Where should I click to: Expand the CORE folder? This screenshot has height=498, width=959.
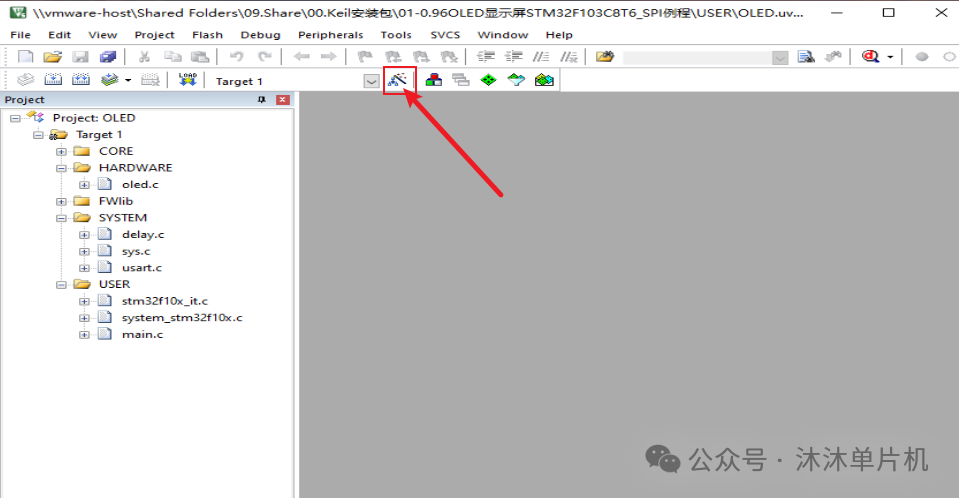[x=61, y=152]
